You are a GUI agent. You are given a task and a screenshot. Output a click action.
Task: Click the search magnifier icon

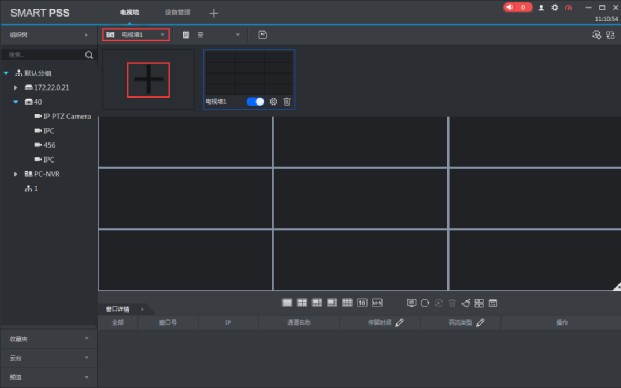tap(89, 55)
